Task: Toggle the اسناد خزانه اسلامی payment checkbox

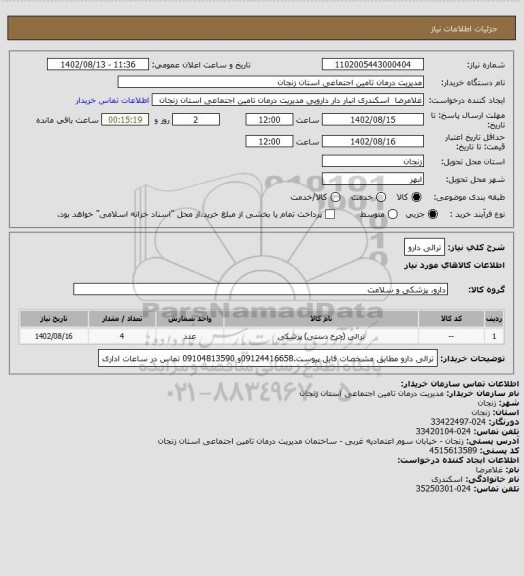Action: (330, 214)
